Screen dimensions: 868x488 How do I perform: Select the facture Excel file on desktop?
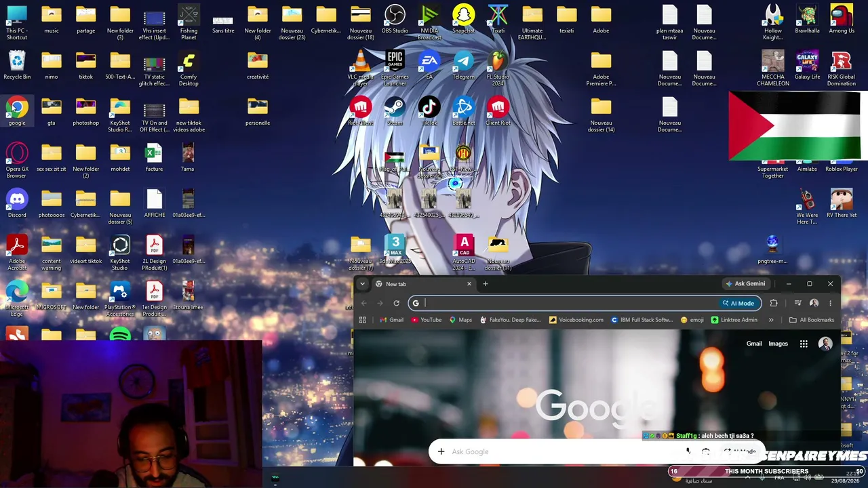click(154, 158)
